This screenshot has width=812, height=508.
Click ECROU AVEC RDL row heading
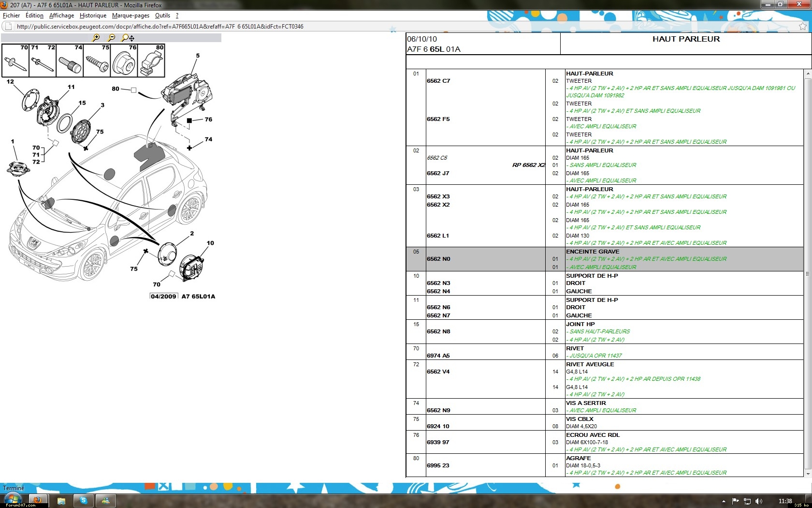click(x=593, y=435)
